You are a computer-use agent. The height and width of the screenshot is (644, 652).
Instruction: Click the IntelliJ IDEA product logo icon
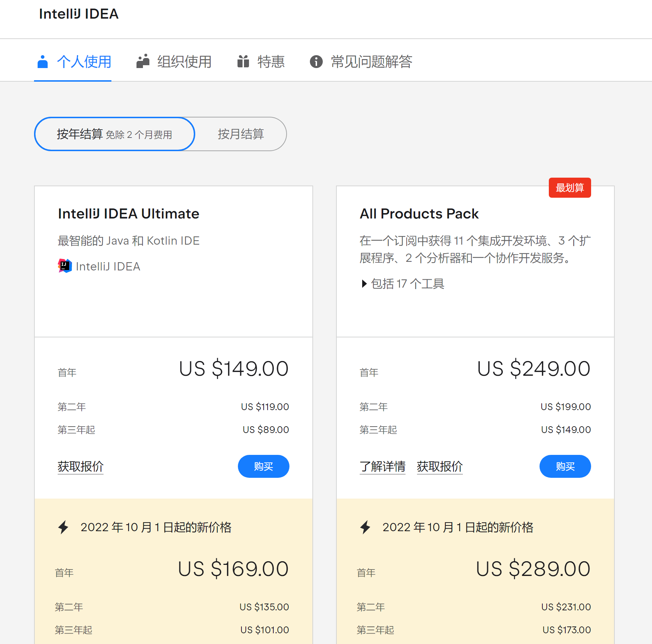pyautogui.click(x=65, y=266)
